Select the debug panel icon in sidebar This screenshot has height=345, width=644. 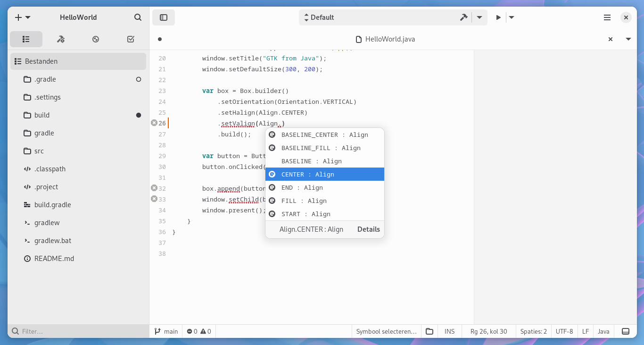96,39
